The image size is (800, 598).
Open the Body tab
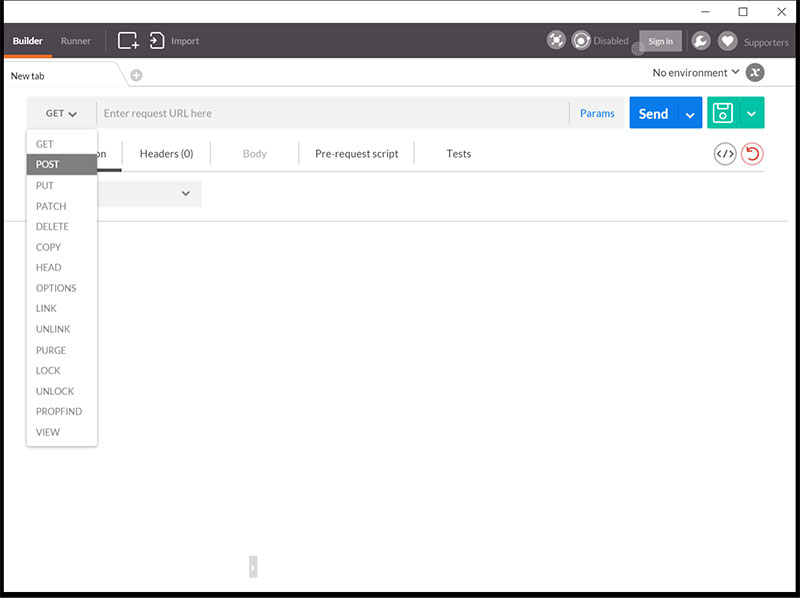click(x=255, y=154)
